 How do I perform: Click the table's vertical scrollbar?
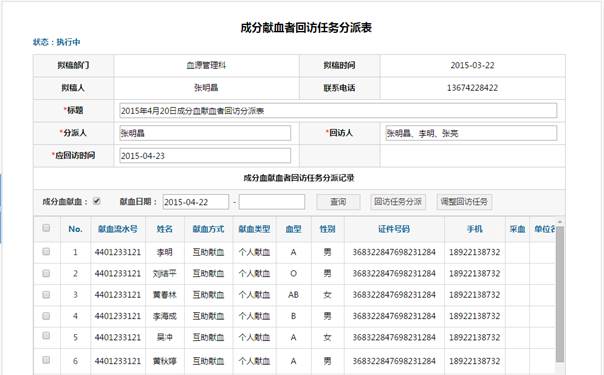point(560,293)
